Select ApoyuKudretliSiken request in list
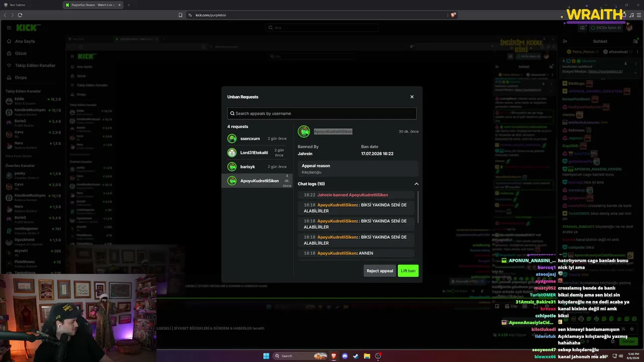 coord(257,180)
